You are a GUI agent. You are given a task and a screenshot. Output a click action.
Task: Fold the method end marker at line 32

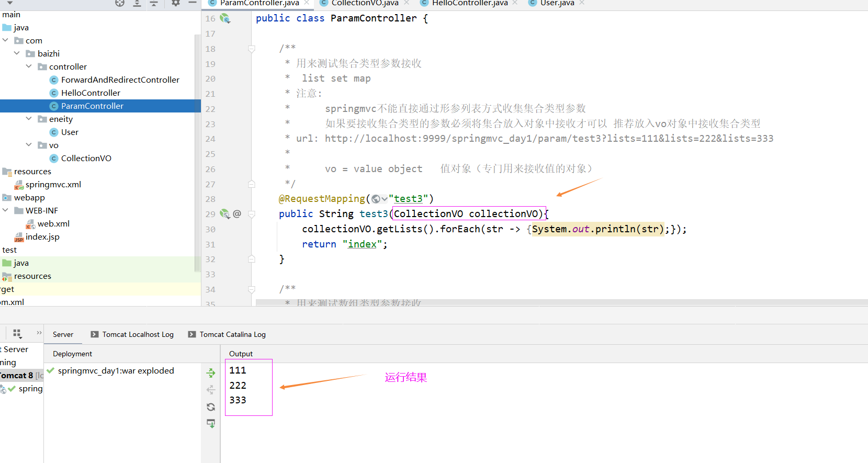click(252, 259)
